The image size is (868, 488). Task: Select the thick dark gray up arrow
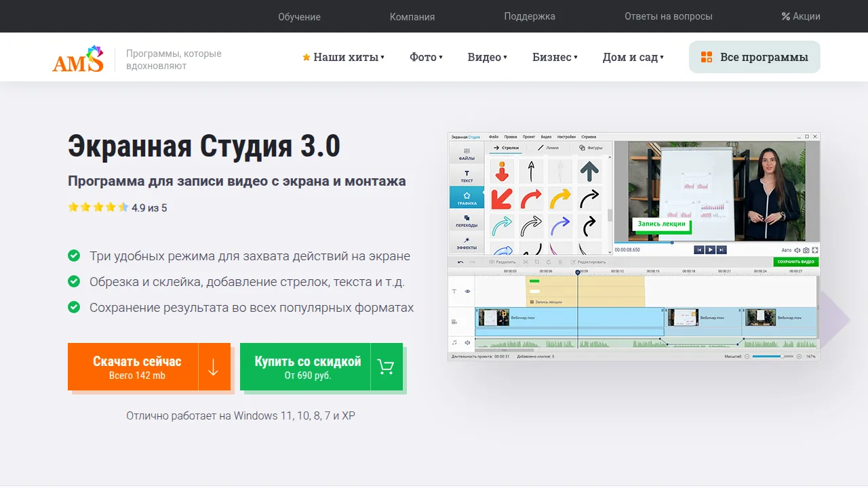[589, 171]
